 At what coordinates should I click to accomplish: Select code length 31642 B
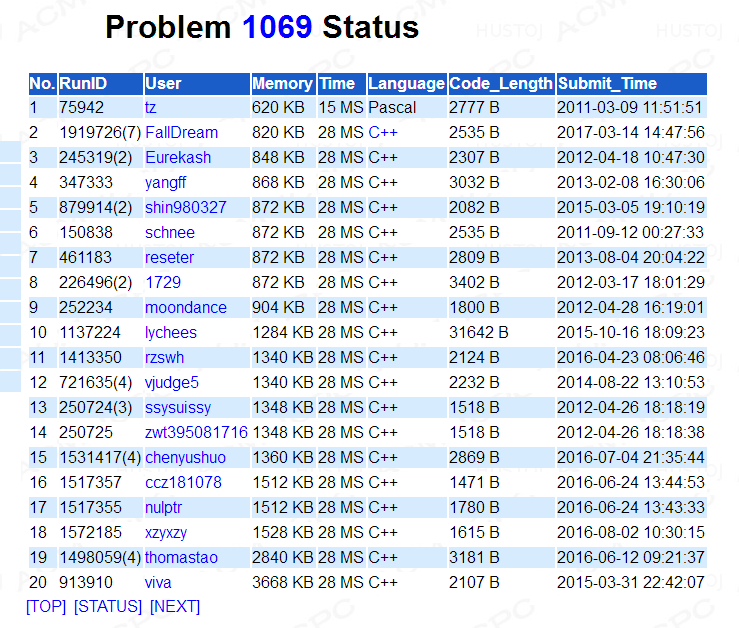coord(501,332)
